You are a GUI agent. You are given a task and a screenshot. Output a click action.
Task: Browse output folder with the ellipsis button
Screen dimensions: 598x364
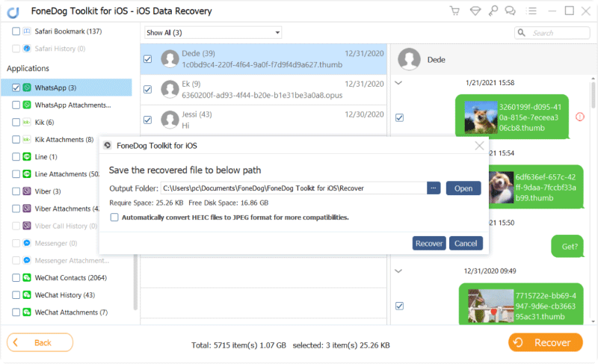[434, 188]
